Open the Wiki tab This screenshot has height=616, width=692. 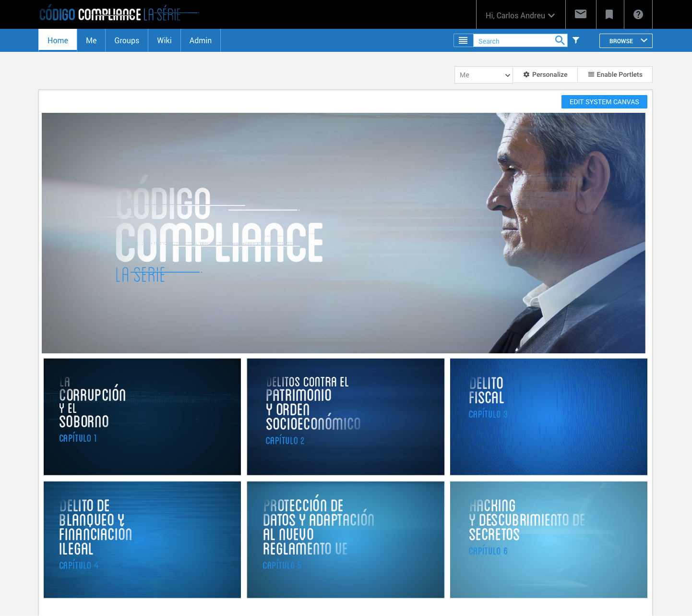coord(164,40)
